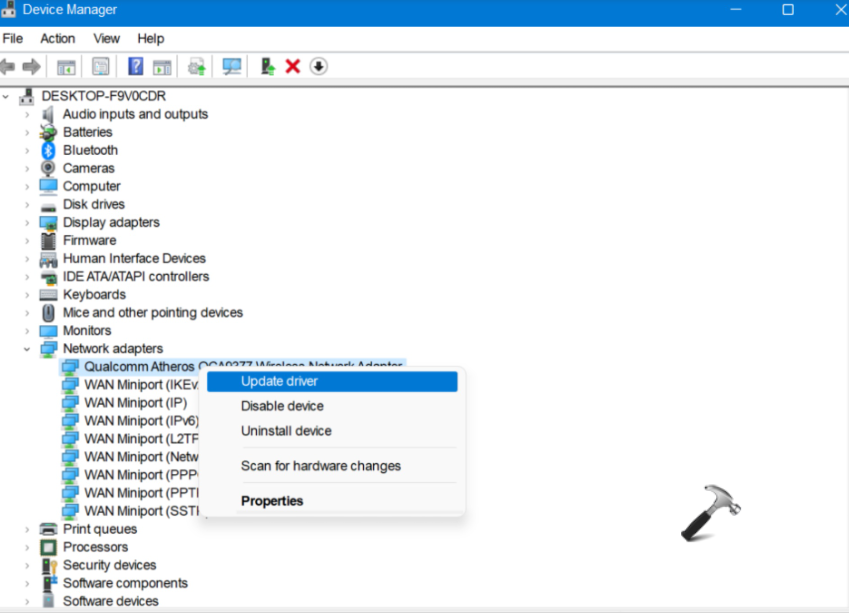Click the Back arrow toolbar icon

point(8,67)
